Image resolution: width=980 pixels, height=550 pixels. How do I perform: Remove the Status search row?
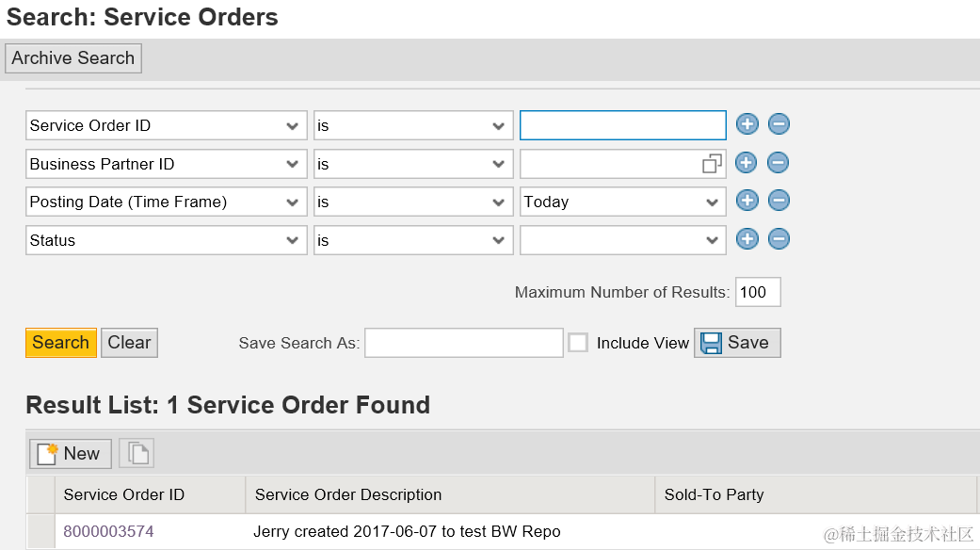(x=779, y=239)
